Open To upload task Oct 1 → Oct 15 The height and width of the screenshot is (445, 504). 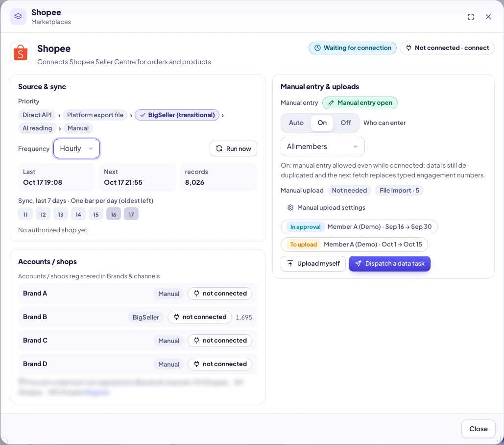pos(354,245)
